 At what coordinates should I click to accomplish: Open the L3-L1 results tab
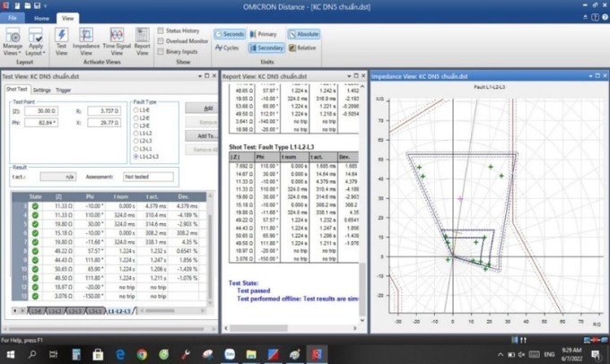pos(94,311)
